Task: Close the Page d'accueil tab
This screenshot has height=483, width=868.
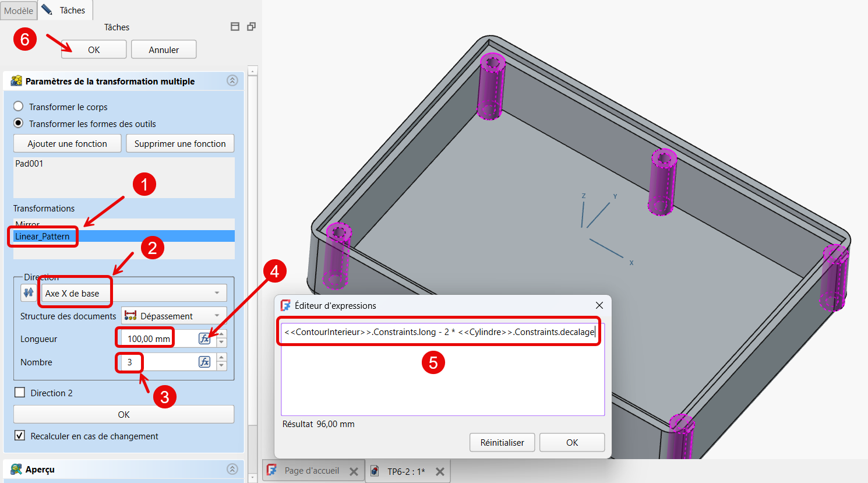Action: pos(354,471)
